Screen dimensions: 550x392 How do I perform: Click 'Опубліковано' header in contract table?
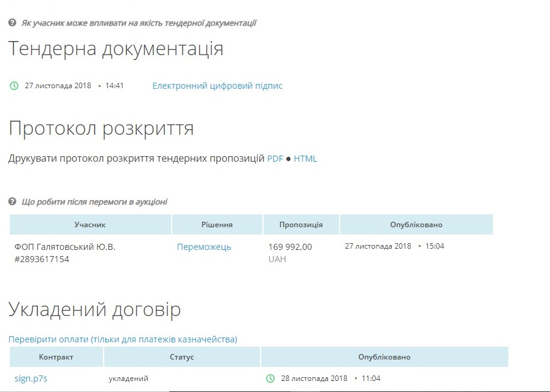[384, 357]
